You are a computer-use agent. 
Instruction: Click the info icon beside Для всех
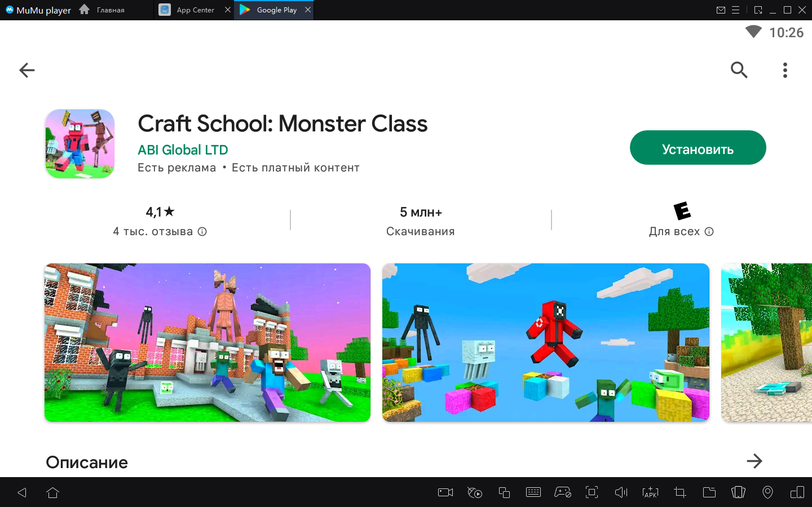[x=709, y=232]
